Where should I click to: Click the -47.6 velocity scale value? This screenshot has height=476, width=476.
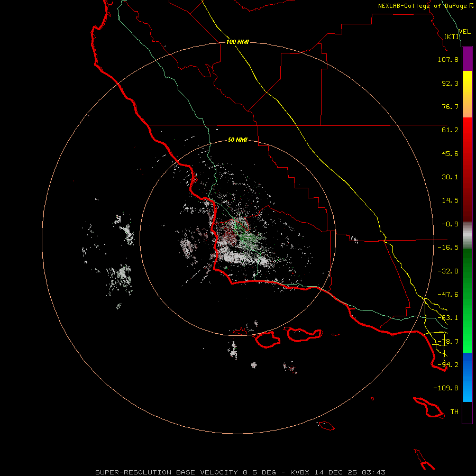(448, 295)
